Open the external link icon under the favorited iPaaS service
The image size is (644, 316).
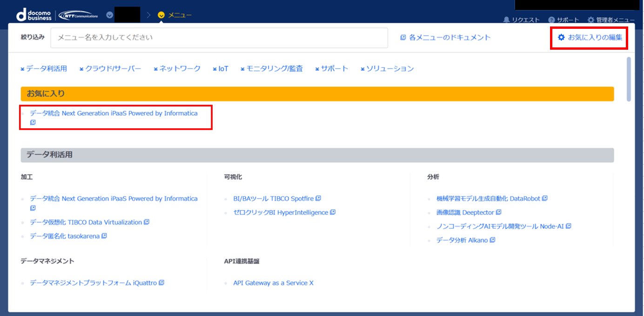coord(32,122)
